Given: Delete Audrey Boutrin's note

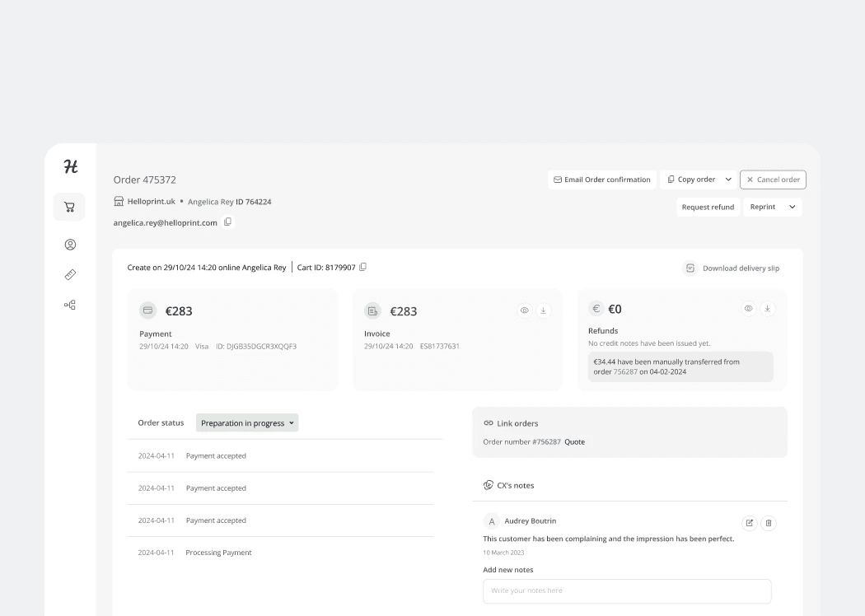Looking at the screenshot, I should pyautogui.click(x=769, y=523).
